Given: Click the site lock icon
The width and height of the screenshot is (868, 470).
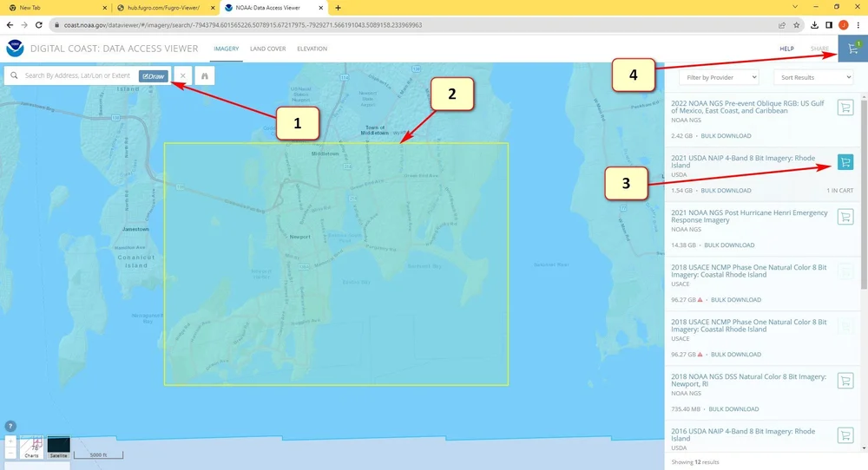Looking at the screenshot, I should tap(57, 25).
